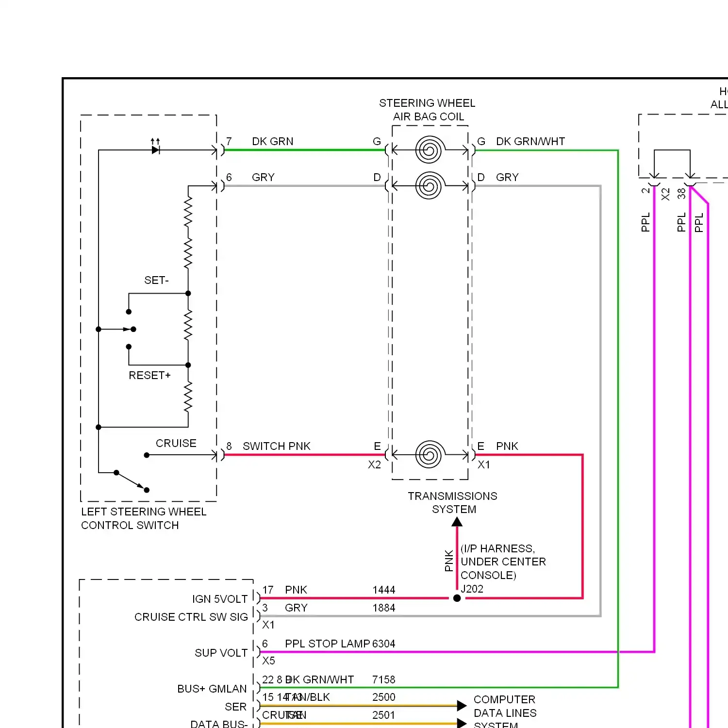Click the transmissions system arrowhead
The image size is (728, 728).
pos(457,522)
